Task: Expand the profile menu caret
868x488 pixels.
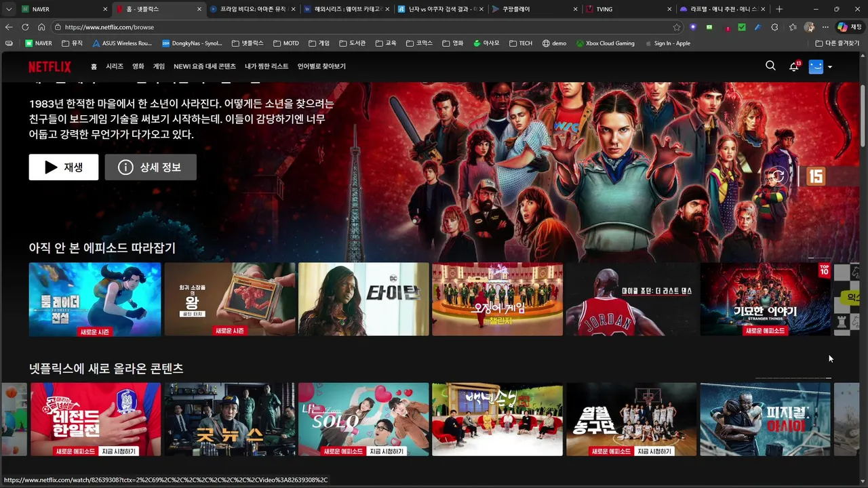Action: (830, 67)
